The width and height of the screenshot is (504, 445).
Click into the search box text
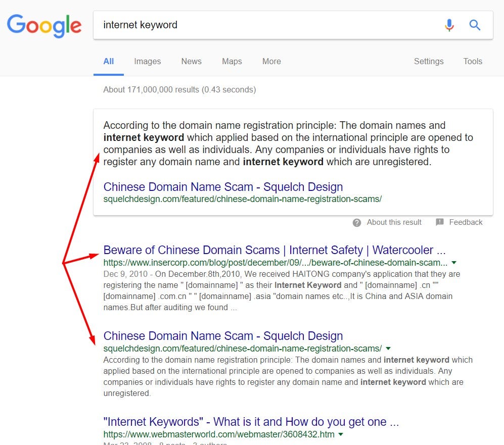tap(140, 25)
